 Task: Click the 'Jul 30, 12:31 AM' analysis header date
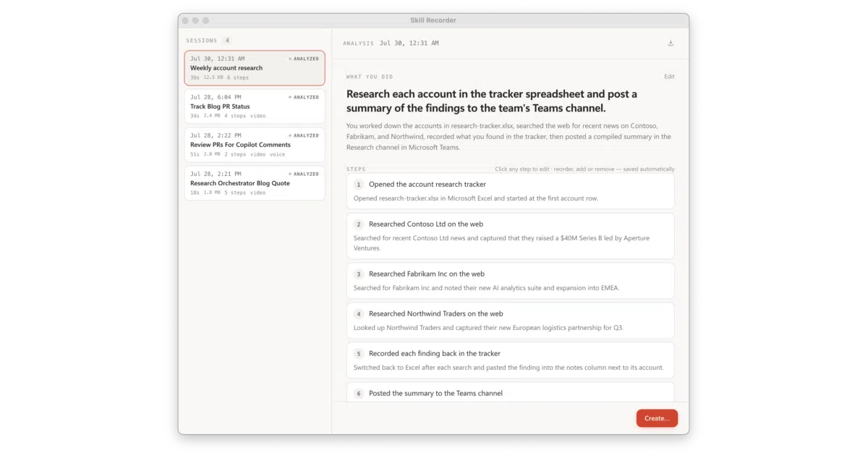coord(409,43)
